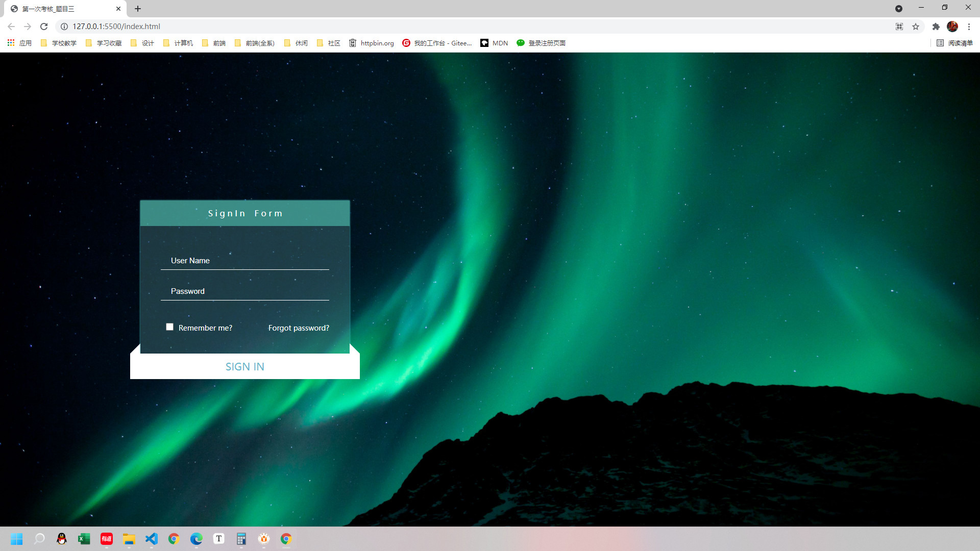Reload the current page

tap(44, 27)
